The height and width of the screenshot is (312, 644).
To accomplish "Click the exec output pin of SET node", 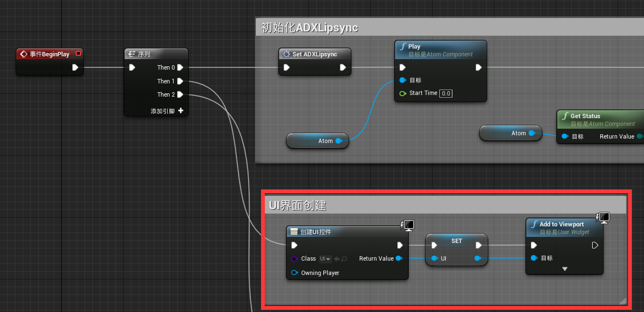I will [478, 245].
